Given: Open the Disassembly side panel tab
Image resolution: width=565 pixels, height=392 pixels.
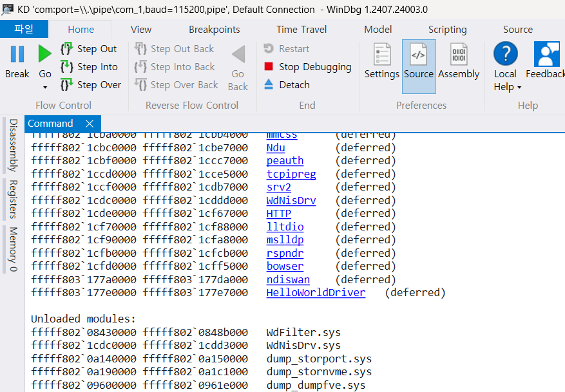Looking at the screenshot, I should 14,145.
